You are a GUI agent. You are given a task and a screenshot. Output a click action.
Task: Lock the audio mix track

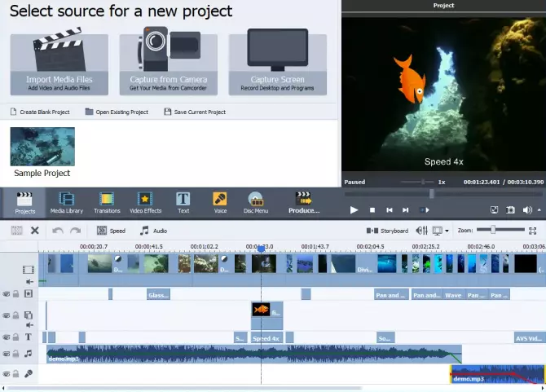tap(15, 354)
